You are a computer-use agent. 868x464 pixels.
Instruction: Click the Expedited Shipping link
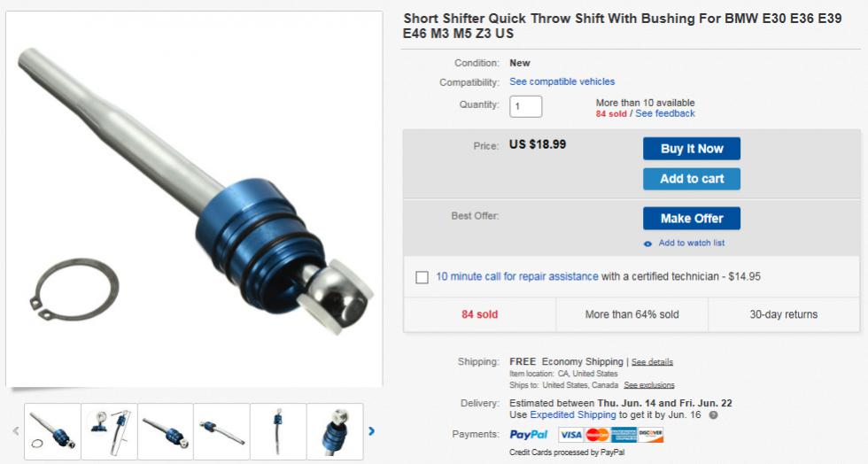click(x=573, y=414)
